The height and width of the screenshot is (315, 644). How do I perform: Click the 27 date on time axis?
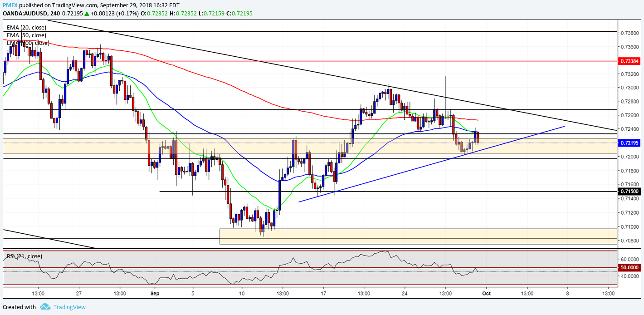pyautogui.click(x=79, y=293)
